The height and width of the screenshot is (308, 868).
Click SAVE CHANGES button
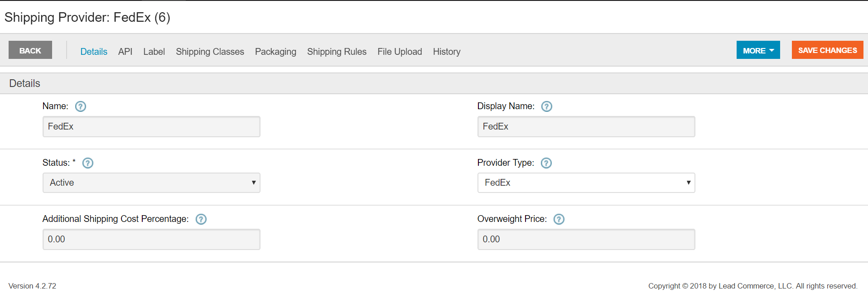828,50
